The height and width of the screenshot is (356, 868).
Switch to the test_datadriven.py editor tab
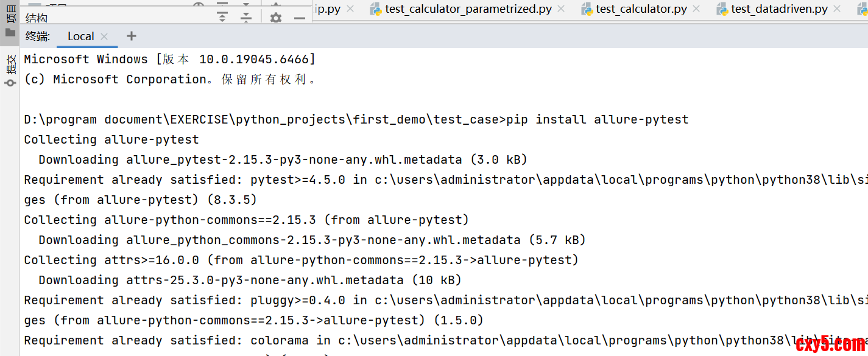779,9
